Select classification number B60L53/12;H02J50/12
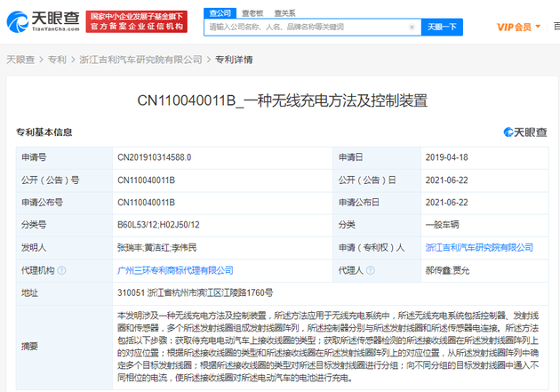Screen dimensions: 560x392 click(x=158, y=225)
